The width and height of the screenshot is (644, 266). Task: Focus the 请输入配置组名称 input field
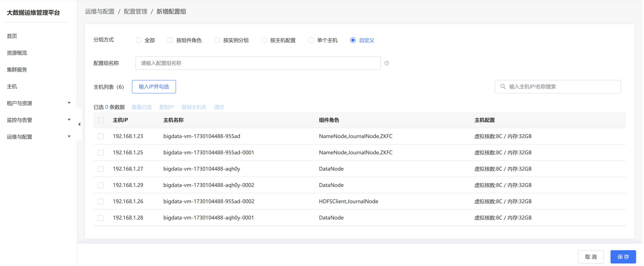[x=258, y=63]
